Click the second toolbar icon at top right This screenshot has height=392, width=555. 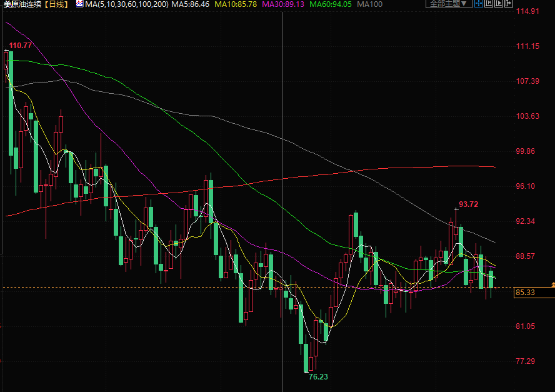489,4
